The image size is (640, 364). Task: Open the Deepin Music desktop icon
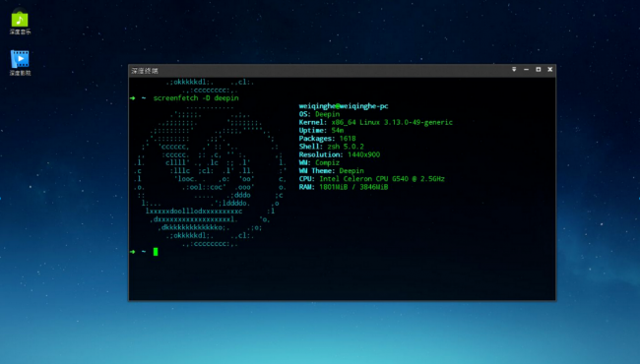(20, 22)
